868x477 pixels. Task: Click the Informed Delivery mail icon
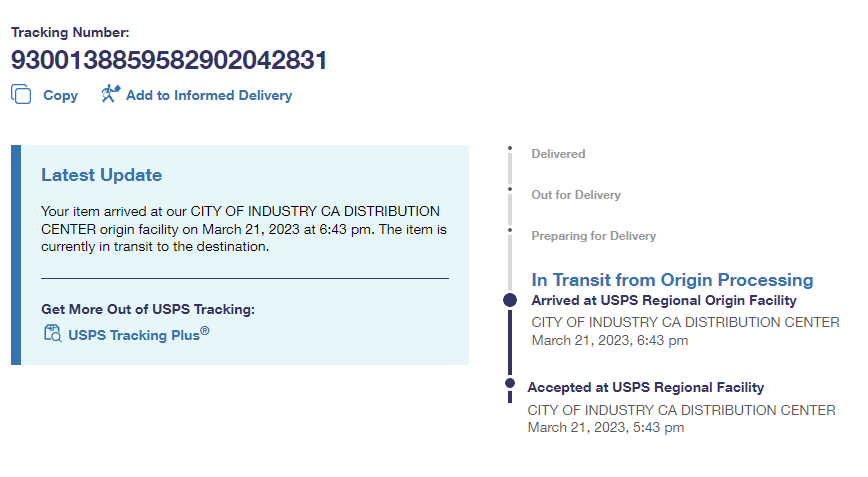click(110, 94)
